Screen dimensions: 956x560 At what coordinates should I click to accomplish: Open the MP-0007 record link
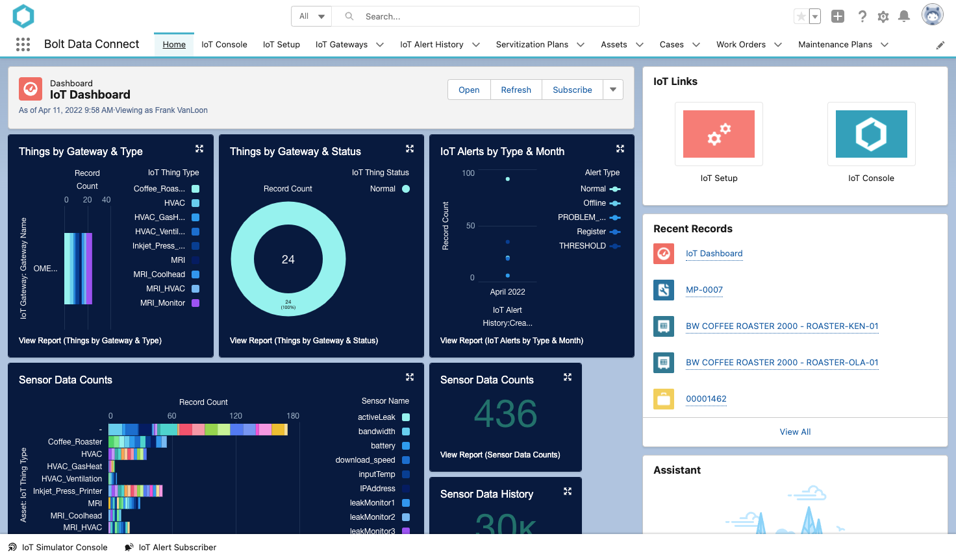704,290
